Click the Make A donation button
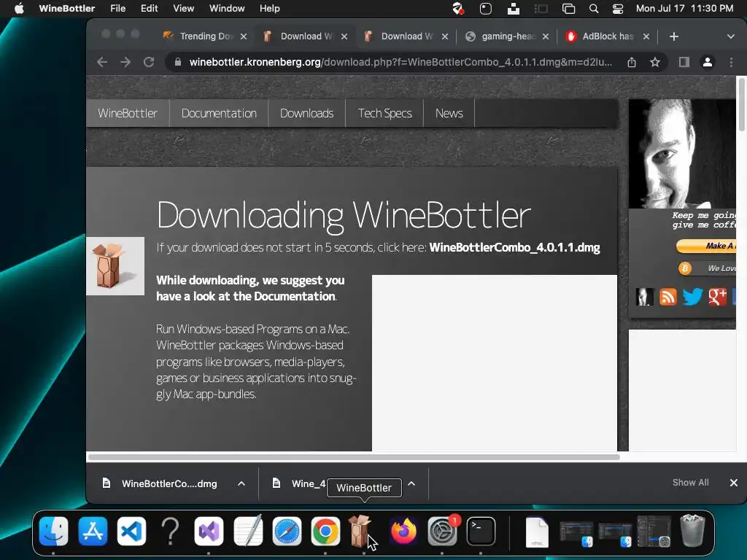The image size is (747, 560). [706, 246]
